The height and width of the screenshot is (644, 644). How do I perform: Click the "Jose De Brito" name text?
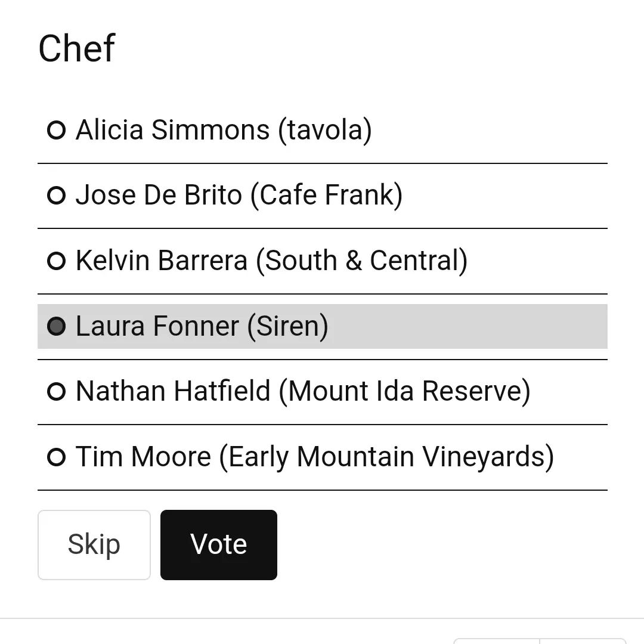(159, 195)
